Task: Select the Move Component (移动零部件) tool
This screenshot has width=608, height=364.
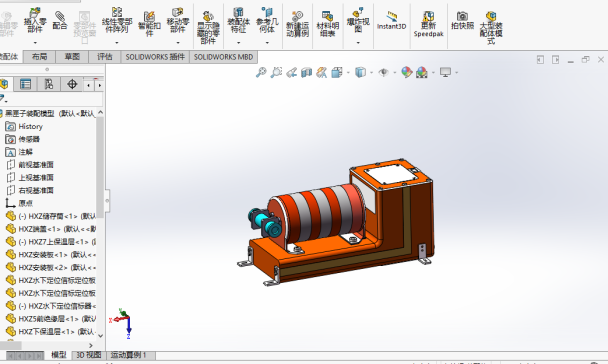Action: coord(178,21)
